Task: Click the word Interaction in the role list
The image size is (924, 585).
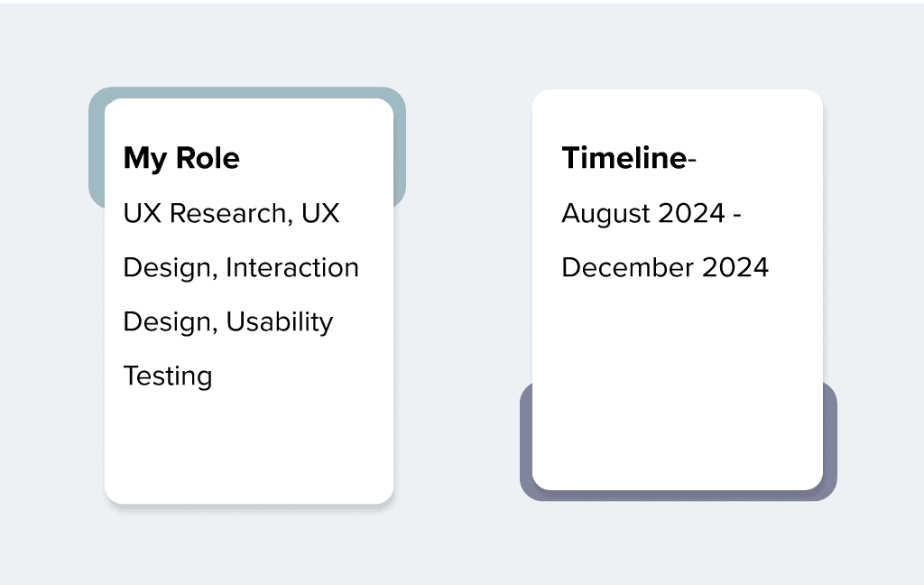Action: 292,268
